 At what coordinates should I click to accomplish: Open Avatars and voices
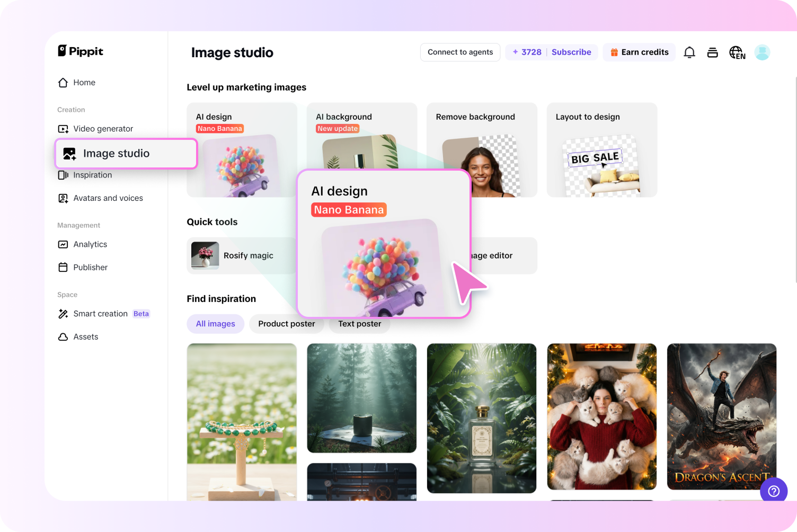pyautogui.click(x=100, y=198)
